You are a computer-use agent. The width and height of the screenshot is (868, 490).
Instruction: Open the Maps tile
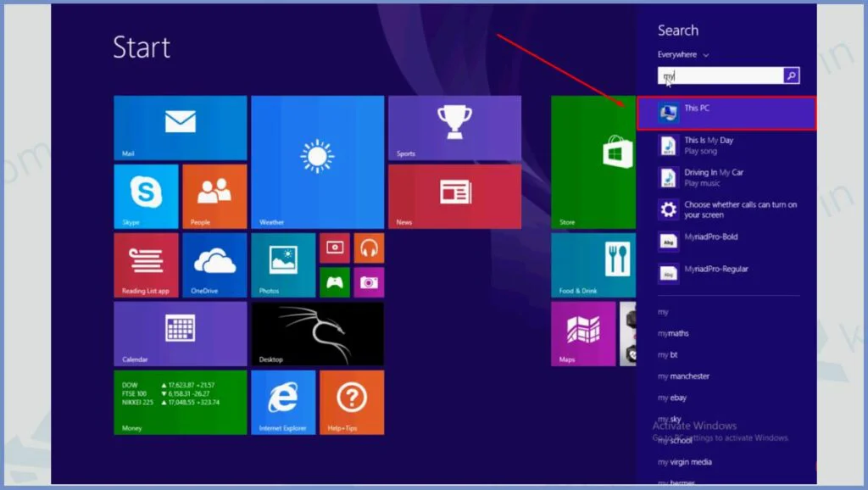tap(582, 333)
